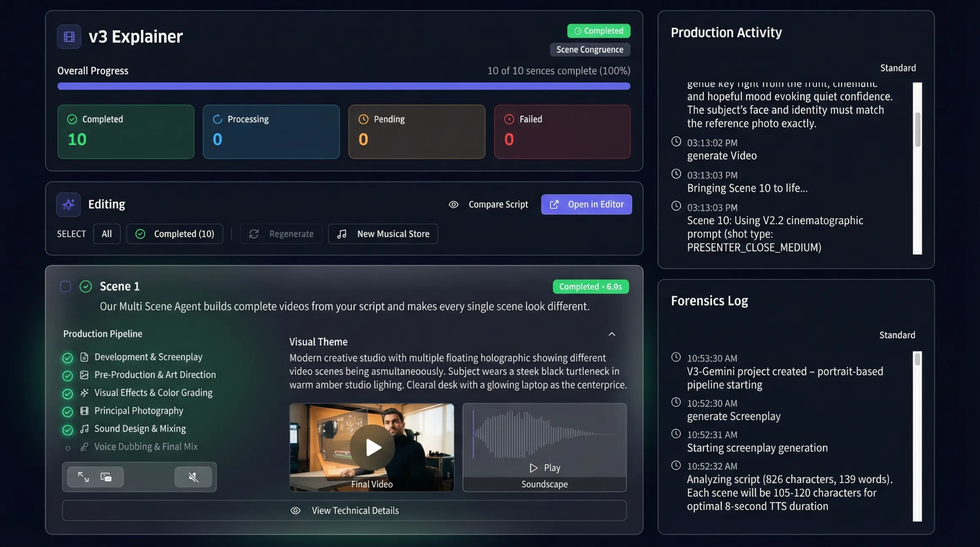Open Standard dropdown in Production Activity
The height and width of the screenshot is (547, 980).
point(898,68)
